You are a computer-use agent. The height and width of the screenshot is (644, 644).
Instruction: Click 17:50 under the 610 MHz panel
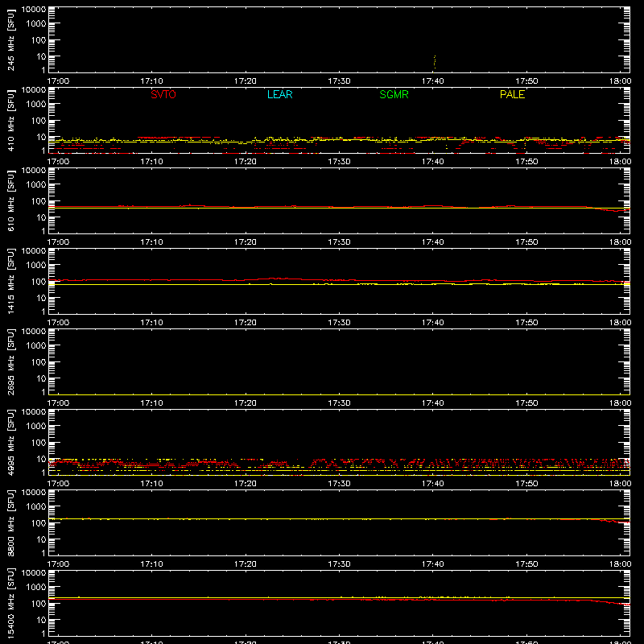(x=526, y=242)
